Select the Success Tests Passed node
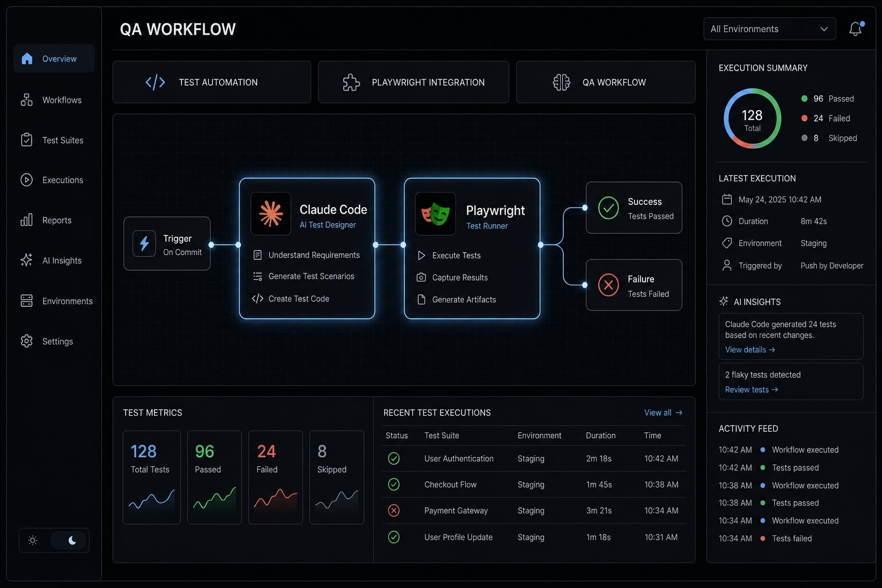Image resolution: width=882 pixels, height=588 pixels. click(634, 208)
